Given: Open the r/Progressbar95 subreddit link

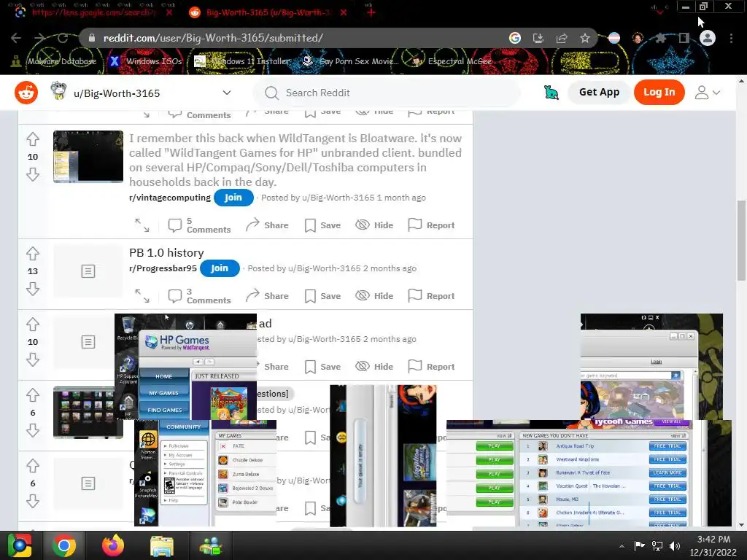Looking at the screenshot, I should click(x=163, y=268).
